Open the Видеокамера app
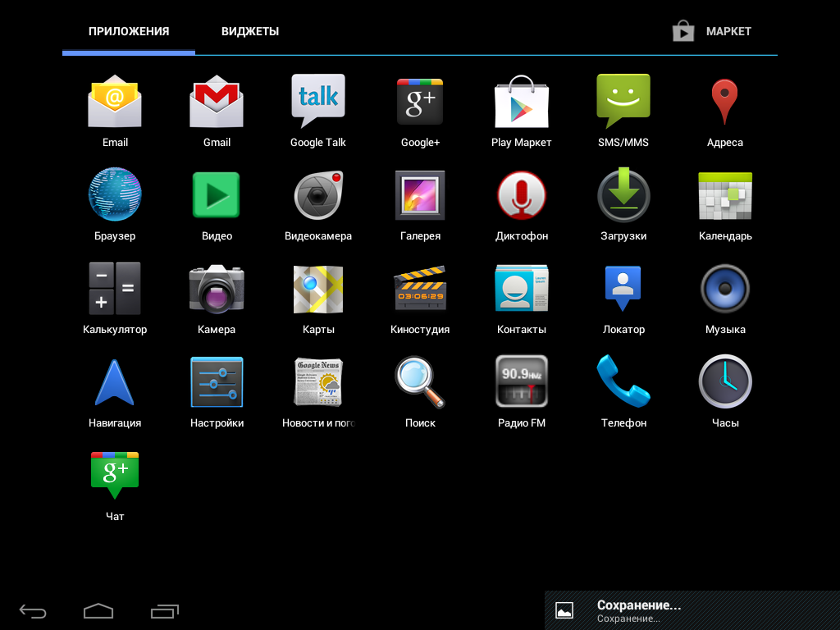The width and height of the screenshot is (840, 630). [318, 204]
